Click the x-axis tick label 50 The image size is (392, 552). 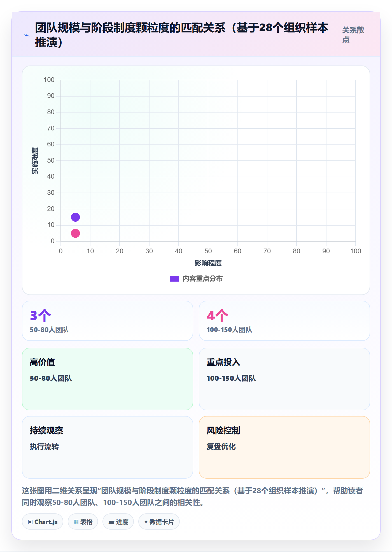pyautogui.click(x=208, y=251)
